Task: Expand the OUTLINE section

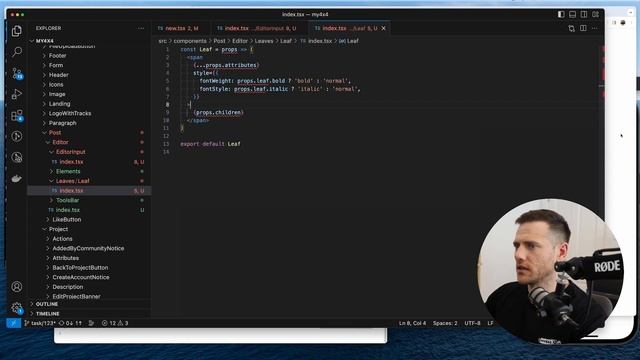Action: (x=89, y=304)
